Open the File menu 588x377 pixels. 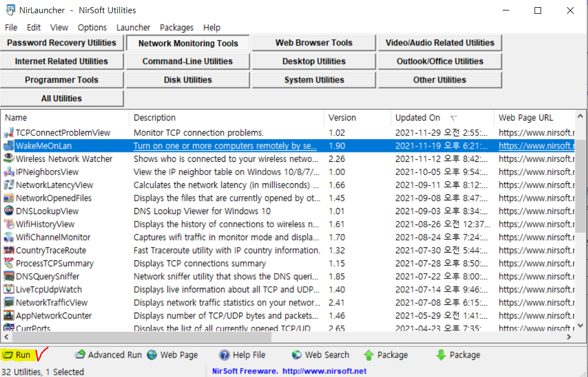(11, 28)
